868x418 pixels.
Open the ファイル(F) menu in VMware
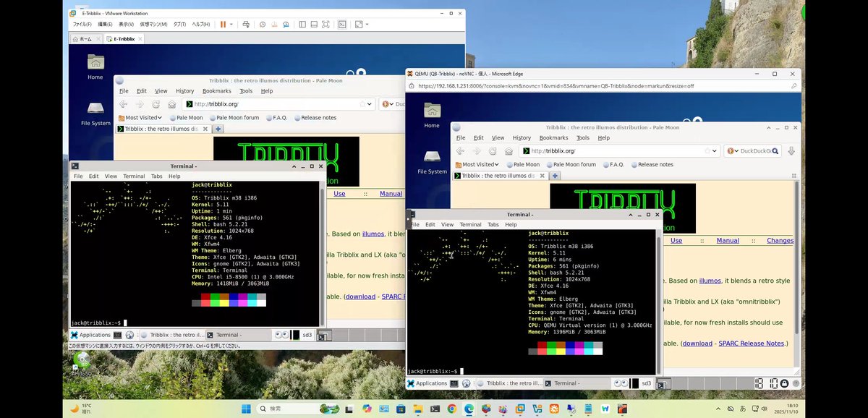(x=82, y=24)
